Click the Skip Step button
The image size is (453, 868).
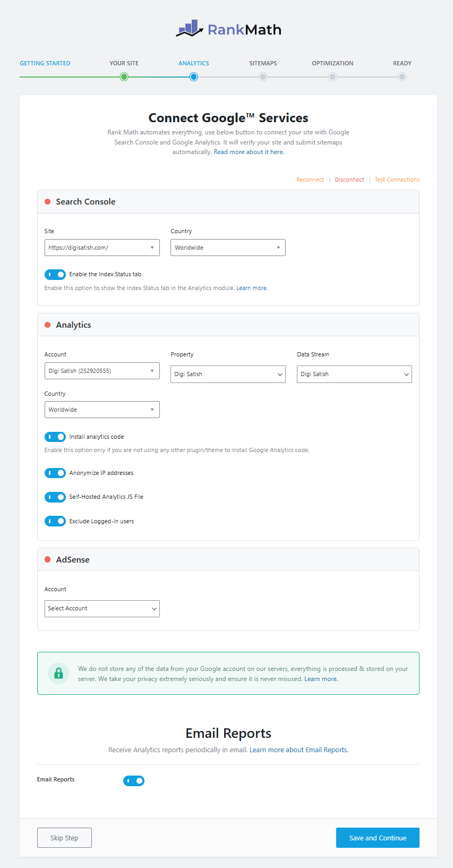coord(64,838)
